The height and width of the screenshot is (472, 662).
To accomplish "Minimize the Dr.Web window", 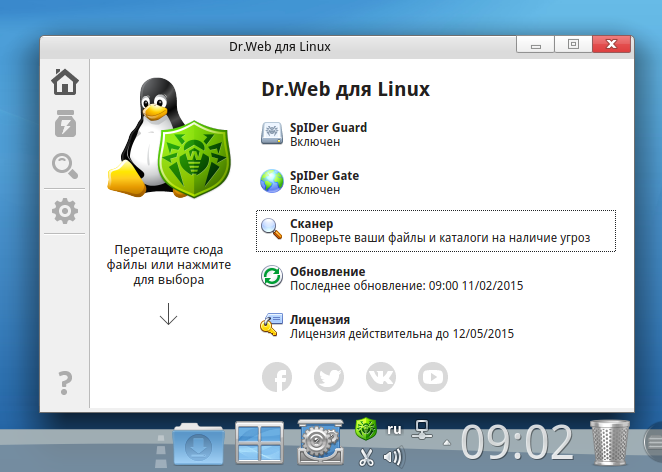I will [x=535, y=44].
